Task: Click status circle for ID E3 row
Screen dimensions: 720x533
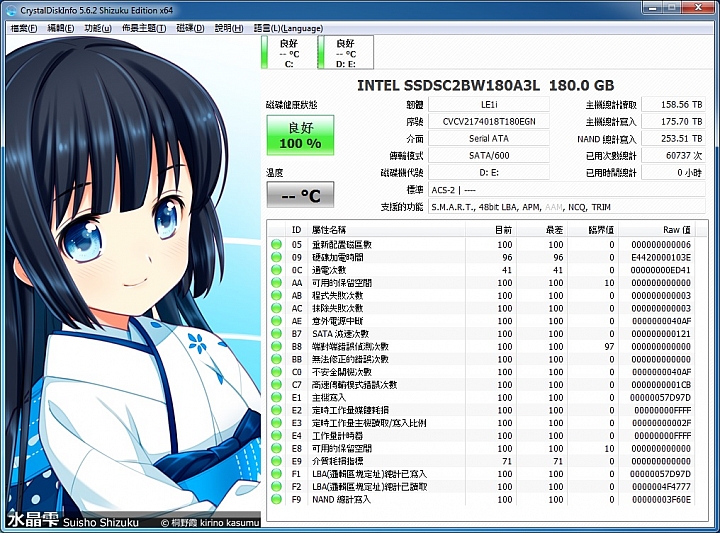Action: (276, 422)
